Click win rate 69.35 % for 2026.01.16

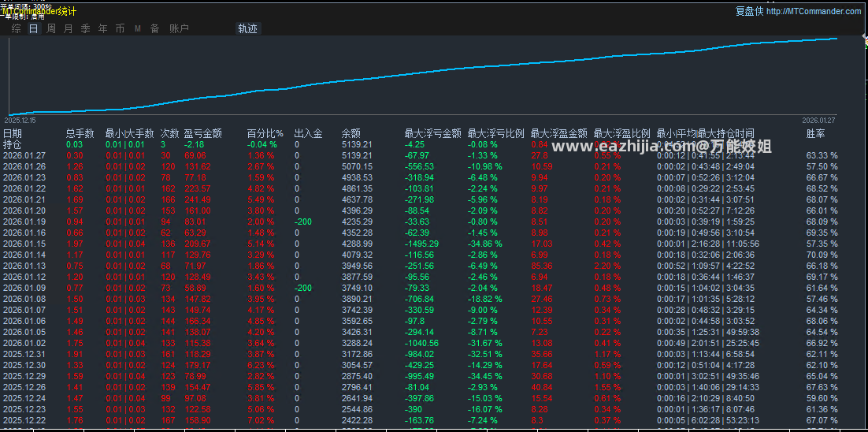822,233
